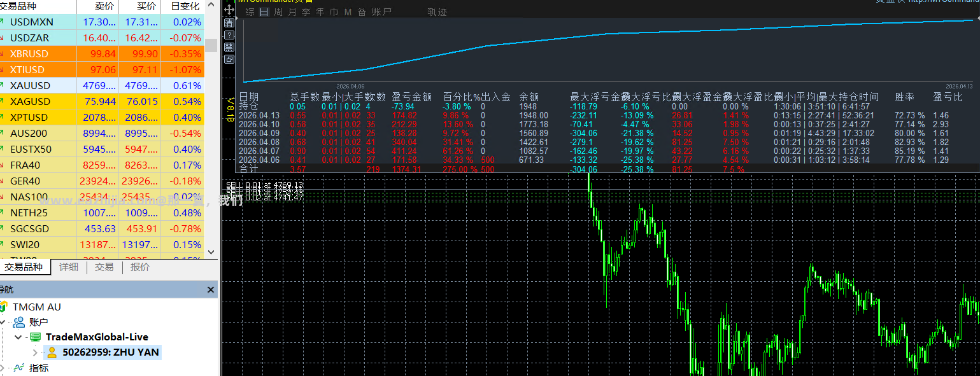Click the 账户 button in statistics toolbar
Viewport: 980px width, 376px height.
pyautogui.click(x=381, y=12)
